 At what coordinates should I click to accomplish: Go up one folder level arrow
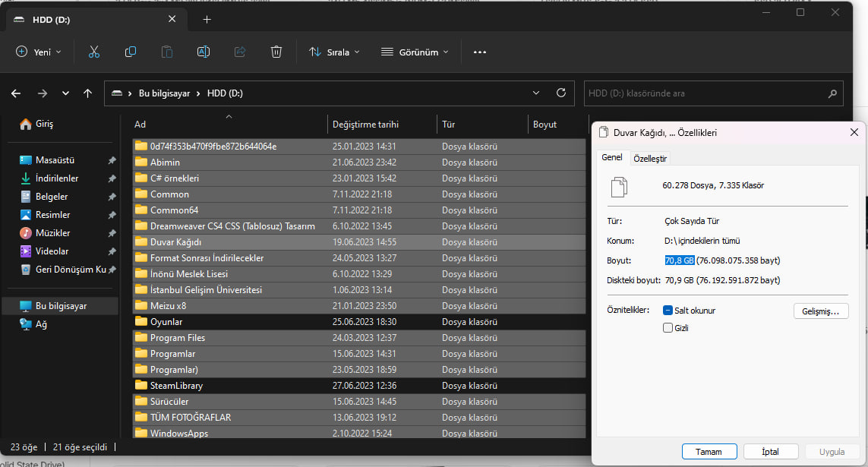[x=88, y=93]
